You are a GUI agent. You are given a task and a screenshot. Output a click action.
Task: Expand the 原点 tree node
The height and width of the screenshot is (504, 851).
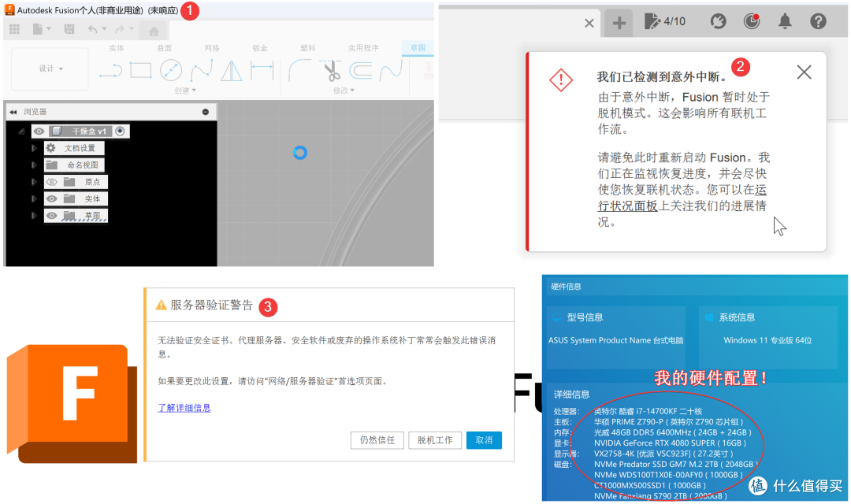click(34, 182)
